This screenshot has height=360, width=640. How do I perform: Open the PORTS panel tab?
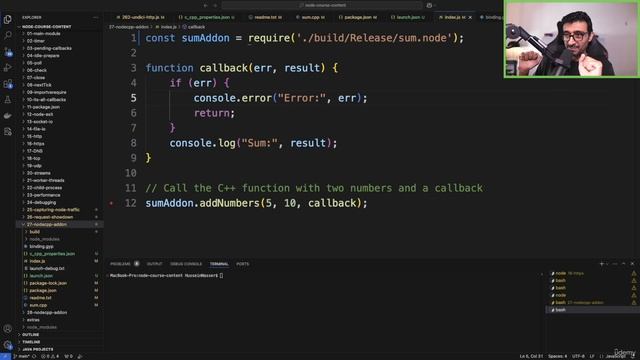point(242,264)
